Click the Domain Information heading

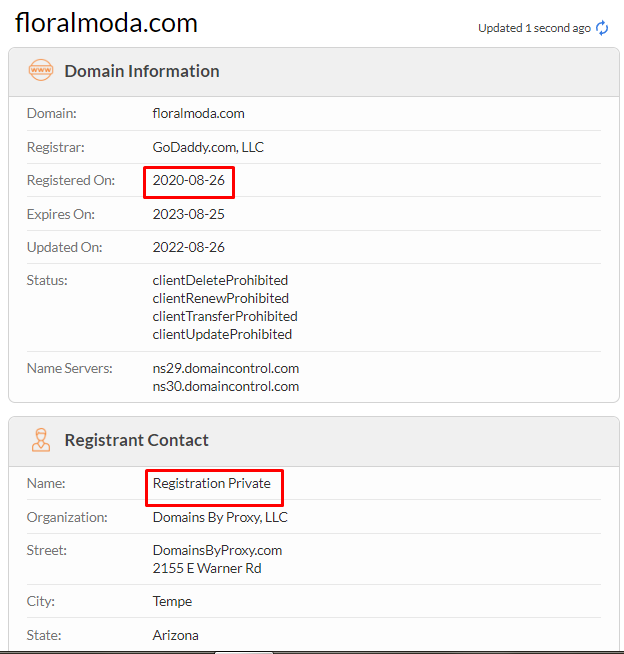142,71
